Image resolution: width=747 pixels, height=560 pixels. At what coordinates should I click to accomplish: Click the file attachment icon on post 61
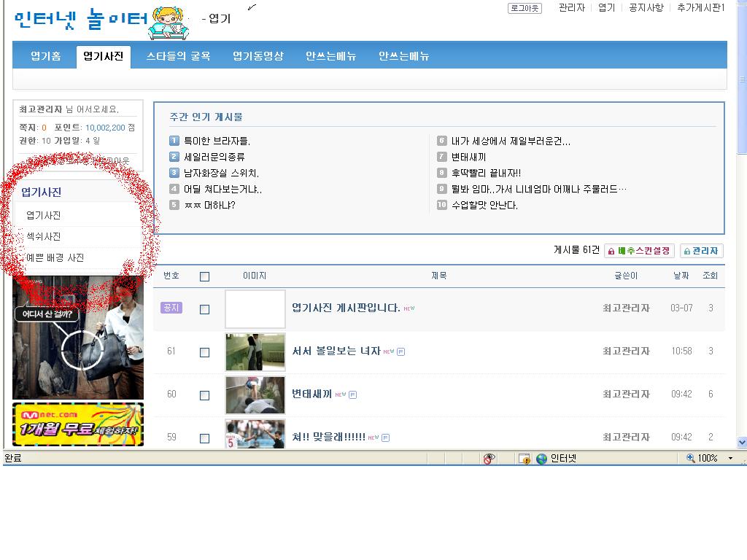(x=401, y=352)
